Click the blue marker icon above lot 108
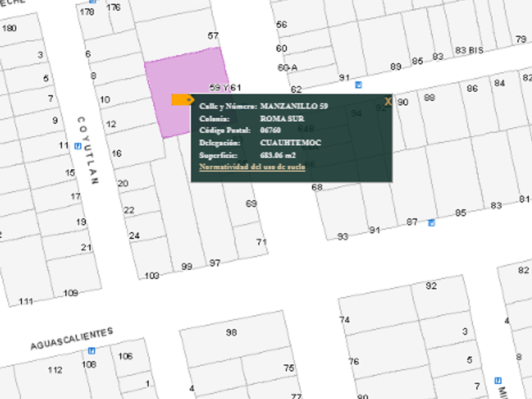The height and width of the screenshot is (399, 532). pos(92,350)
